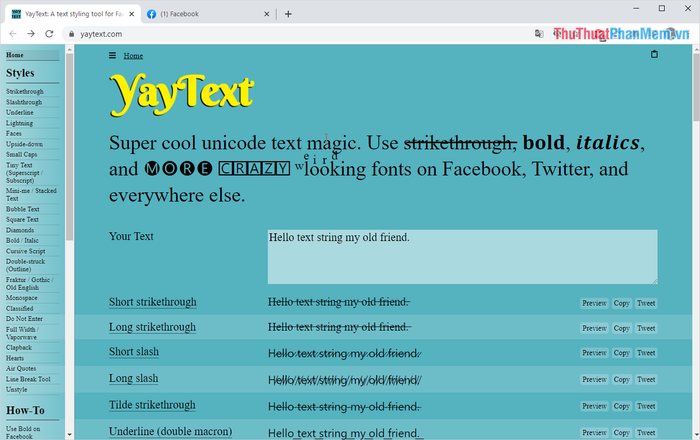Open Full Width / Vaporwave link
This screenshot has height=440, width=700.
coord(22,333)
